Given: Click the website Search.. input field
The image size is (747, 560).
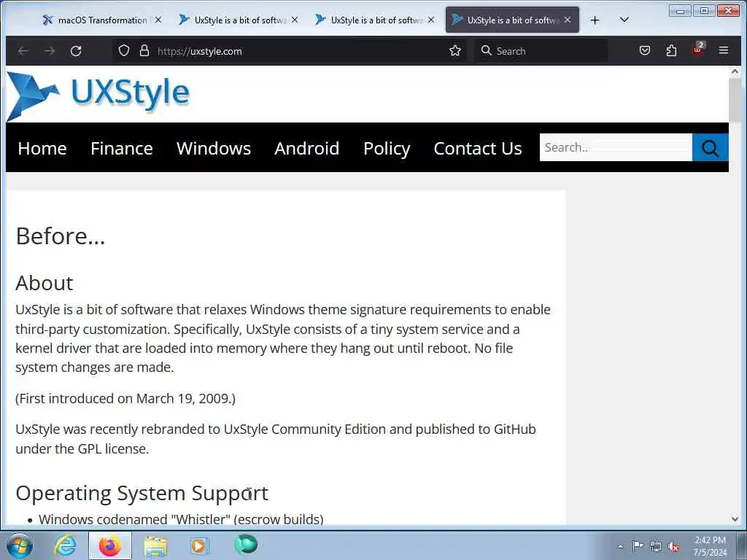Looking at the screenshot, I should [x=616, y=147].
